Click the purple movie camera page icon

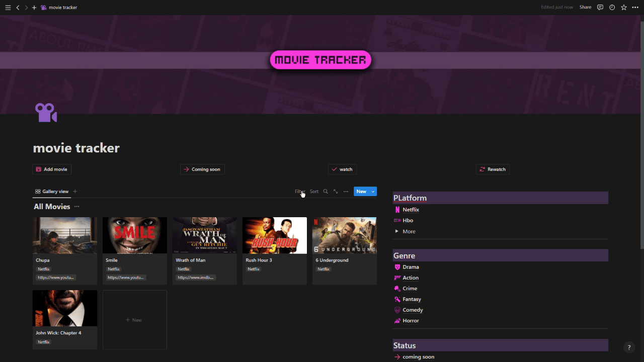click(x=46, y=113)
